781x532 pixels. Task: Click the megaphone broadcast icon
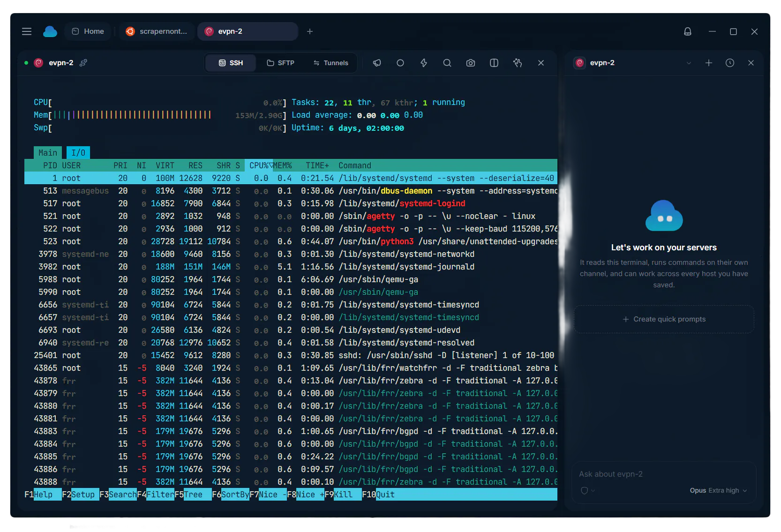pyautogui.click(x=377, y=63)
